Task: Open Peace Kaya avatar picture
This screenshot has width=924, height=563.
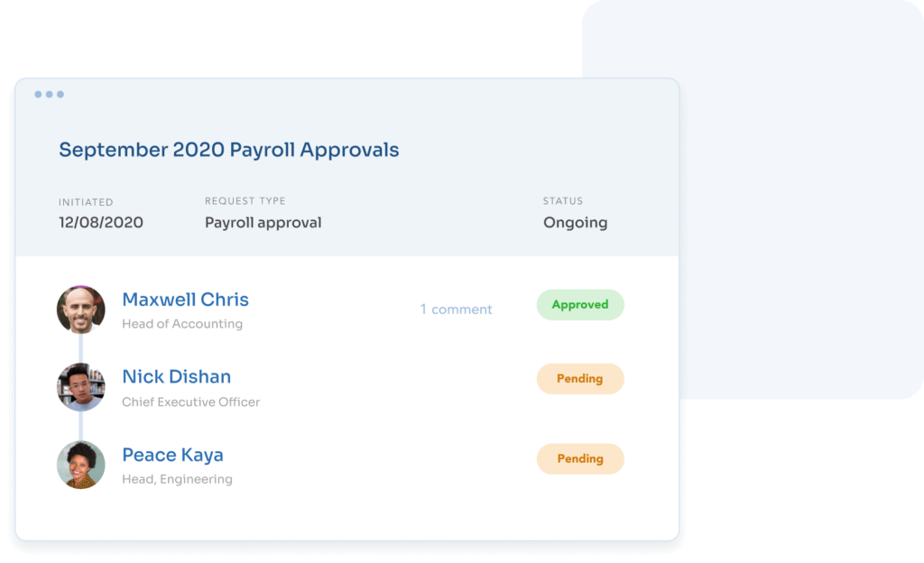Action: tap(80, 465)
